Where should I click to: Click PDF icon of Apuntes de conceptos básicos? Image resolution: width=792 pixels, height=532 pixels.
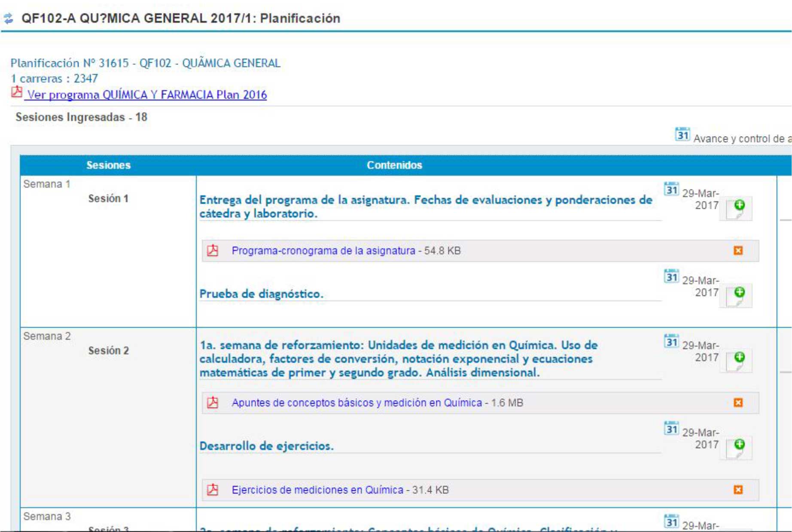(213, 403)
